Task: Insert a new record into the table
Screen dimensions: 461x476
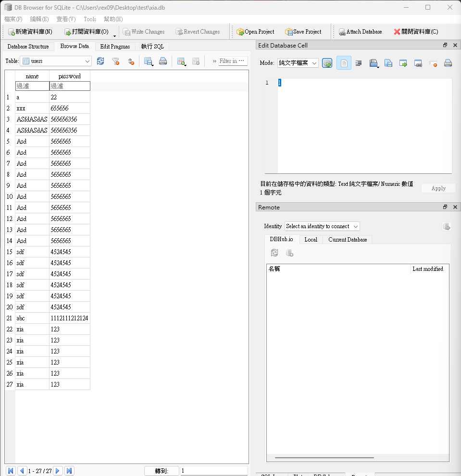Action: pyautogui.click(x=181, y=61)
